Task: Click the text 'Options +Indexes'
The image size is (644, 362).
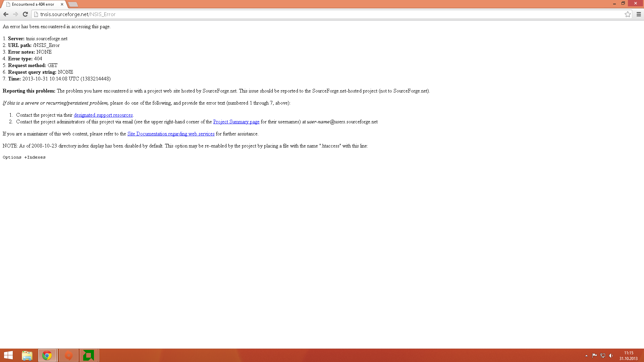Action: click(24, 157)
